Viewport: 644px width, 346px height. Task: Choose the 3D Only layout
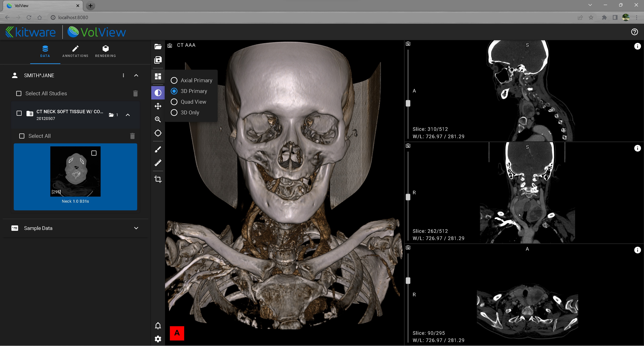185,113
